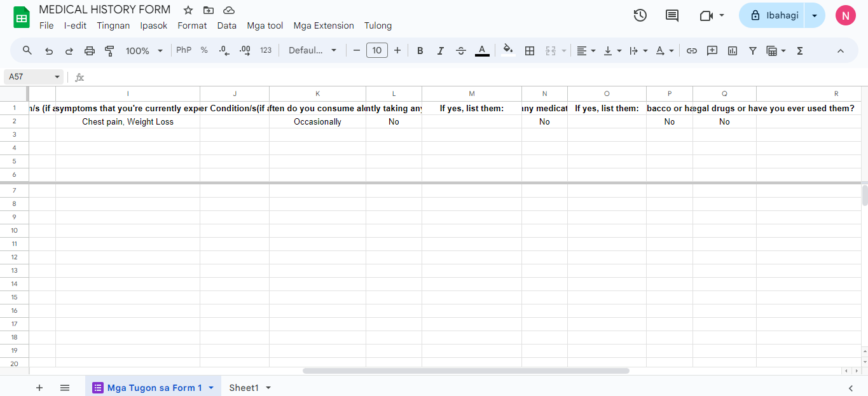Increase decimal places
Viewport: 868px width, 396px height.
click(x=245, y=50)
